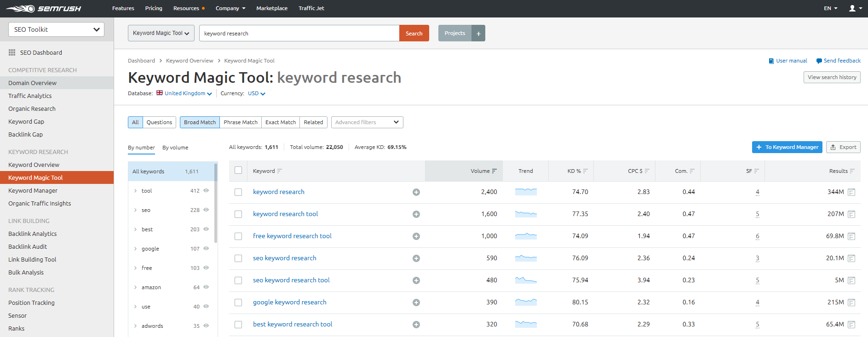The width and height of the screenshot is (868, 337).
Task: Click the keyword search input field
Action: [x=299, y=33]
